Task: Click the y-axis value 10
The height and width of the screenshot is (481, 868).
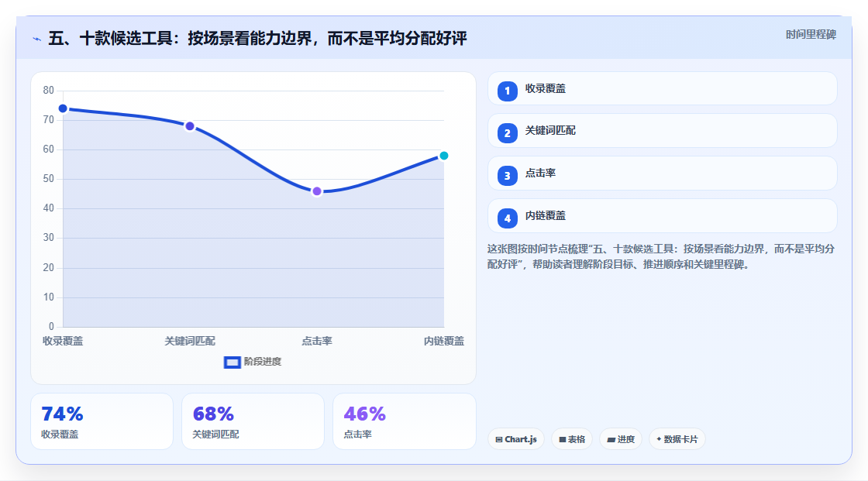Action: pyautogui.click(x=49, y=297)
